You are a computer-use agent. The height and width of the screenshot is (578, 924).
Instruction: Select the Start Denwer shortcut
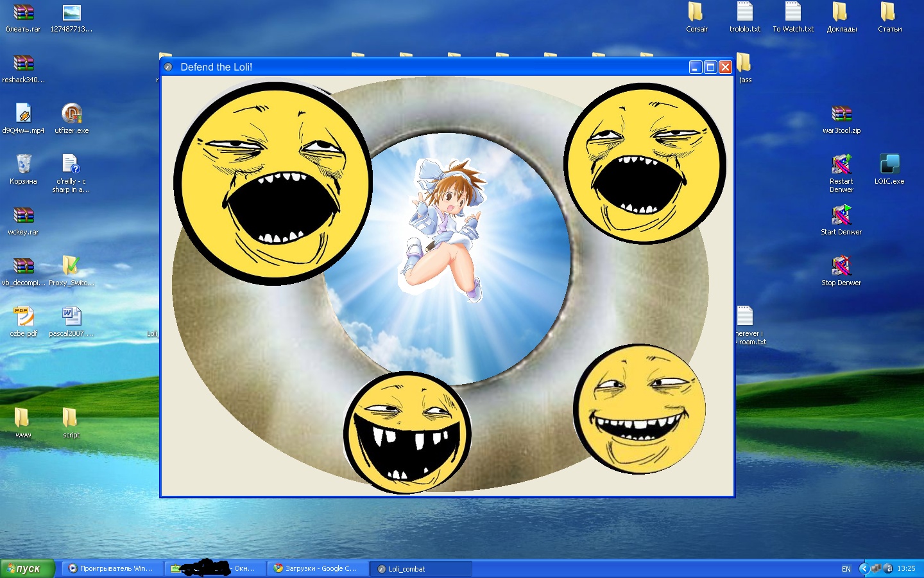(x=841, y=221)
